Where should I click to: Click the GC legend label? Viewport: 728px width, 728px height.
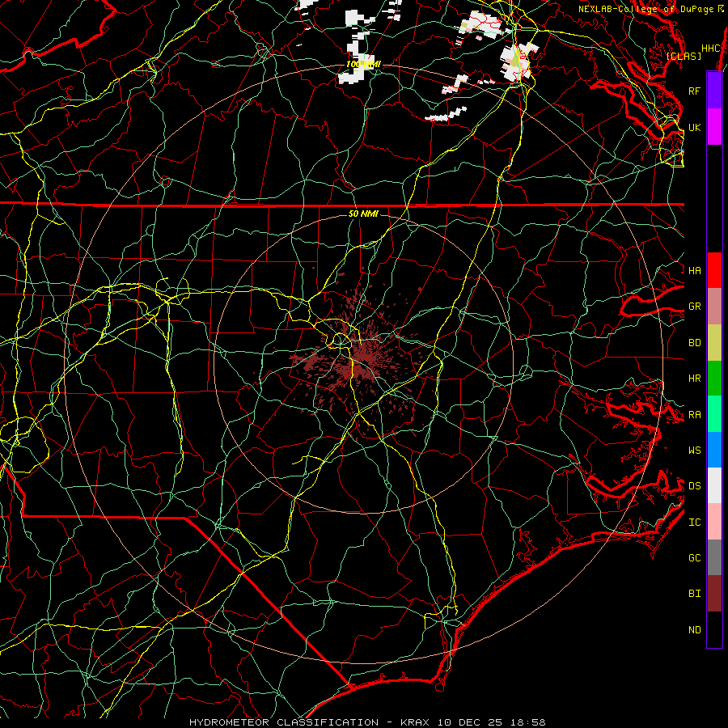(x=694, y=558)
